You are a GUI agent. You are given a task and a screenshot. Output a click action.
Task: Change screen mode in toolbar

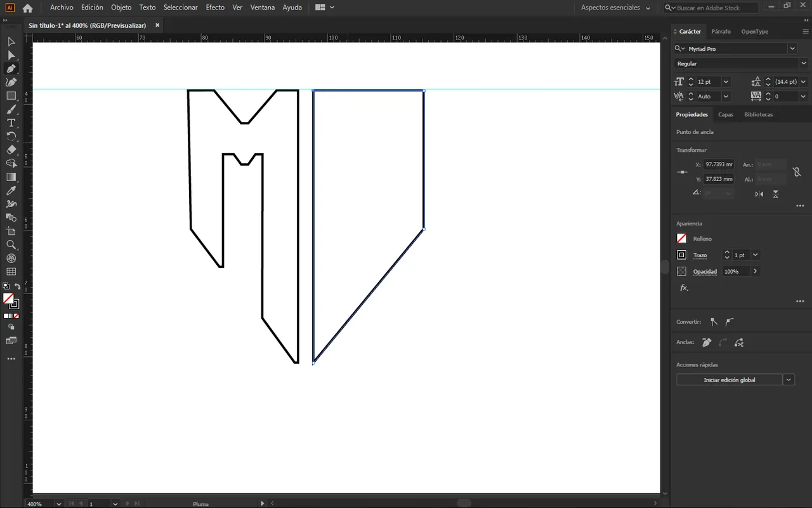[x=11, y=340]
